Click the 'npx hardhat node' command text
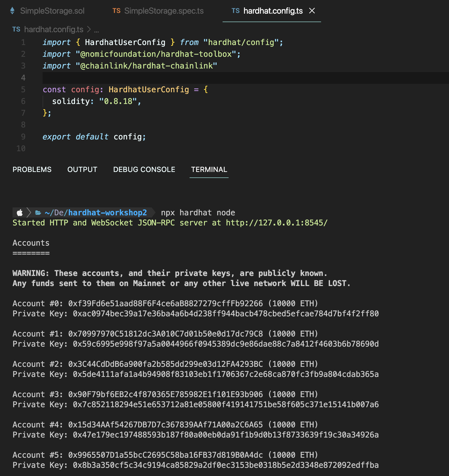The width and height of the screenshot is (449, 476). [198, 213]
